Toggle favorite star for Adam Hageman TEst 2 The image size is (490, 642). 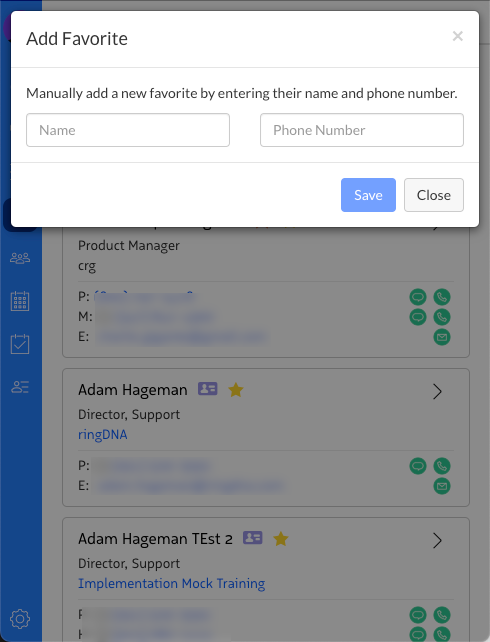[x=281, y=539]
